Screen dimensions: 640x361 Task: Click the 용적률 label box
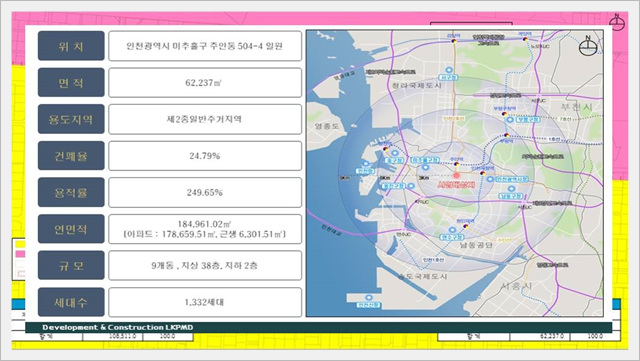coord(71,192)
